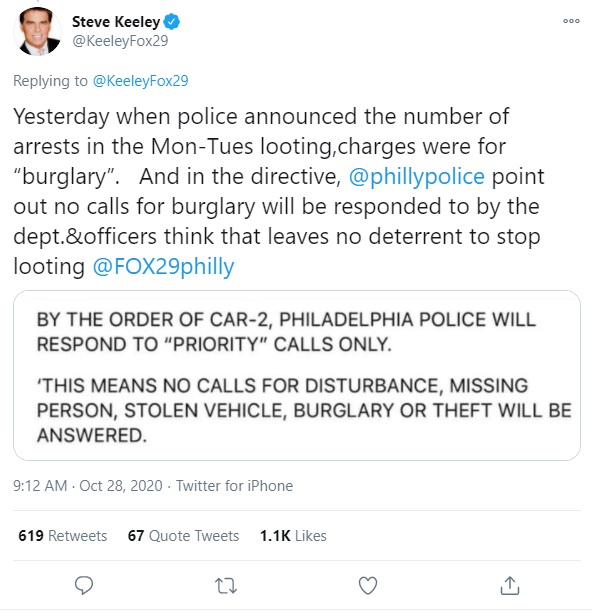View the 619 Retweets list

tap(62, 536)
